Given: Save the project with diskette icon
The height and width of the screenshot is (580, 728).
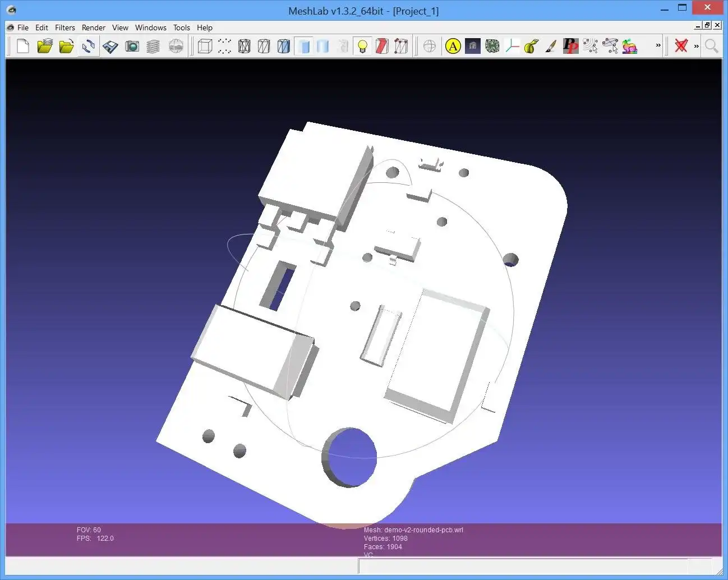Looking at the screenshot, I should 110,46.
